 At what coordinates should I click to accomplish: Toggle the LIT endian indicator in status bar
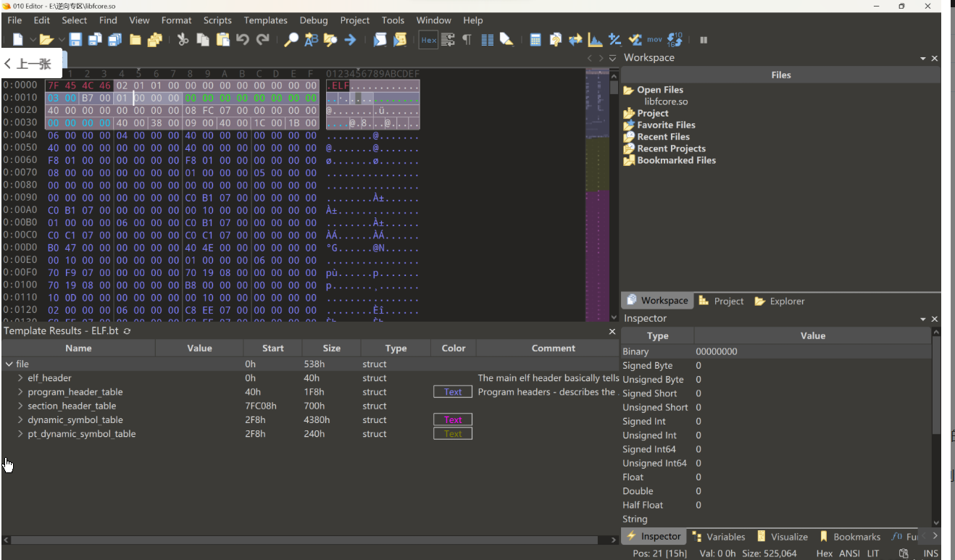(x=873, y=553)
